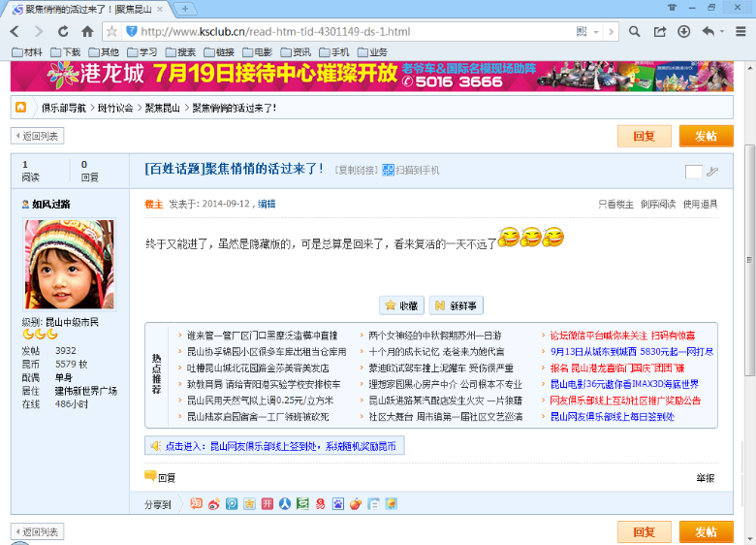Toggle 倒序阅读 reverse reading order
The image size is (756, 545).
point(658,204)
